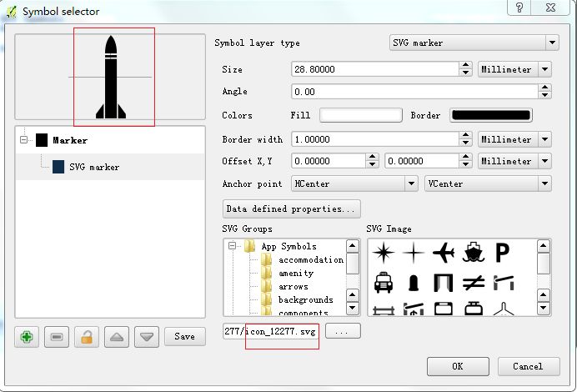Decrease Offset X with down arrow
The image size is (577, 392).
point(372,165)
